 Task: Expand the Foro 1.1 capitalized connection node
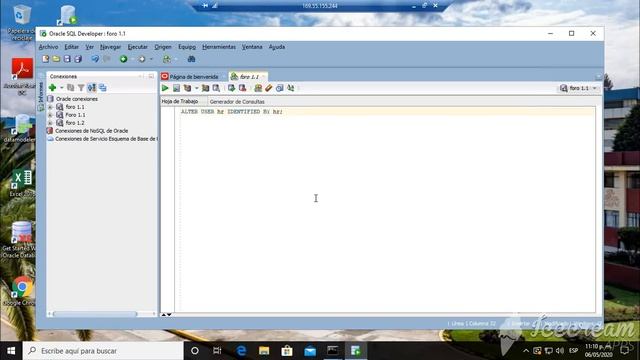[50, 115]
